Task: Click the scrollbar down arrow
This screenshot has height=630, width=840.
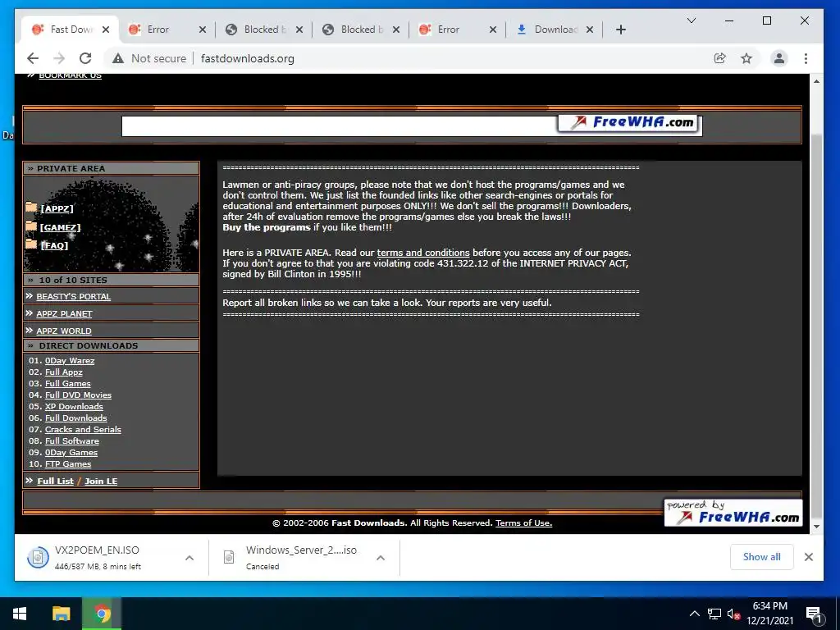Action: coord(816,527)
